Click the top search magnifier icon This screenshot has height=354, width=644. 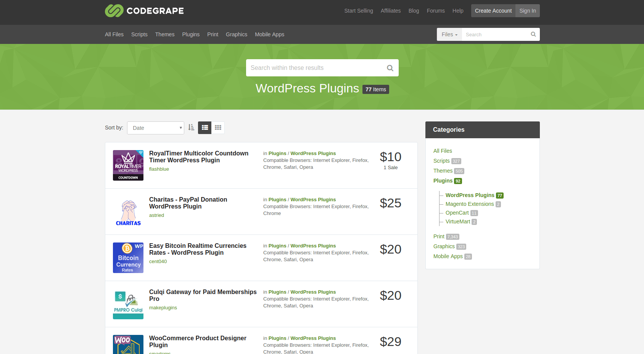[533, 34]
